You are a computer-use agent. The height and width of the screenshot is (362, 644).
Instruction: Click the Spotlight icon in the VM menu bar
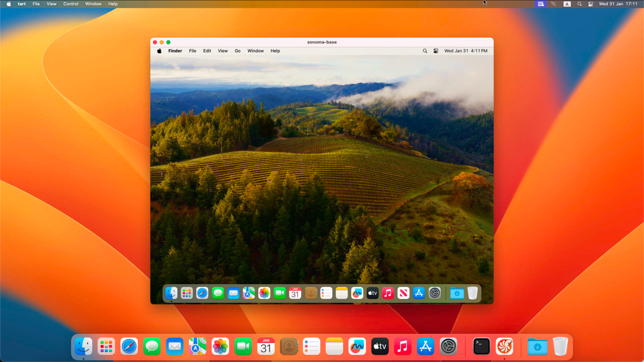pos(425,51)
